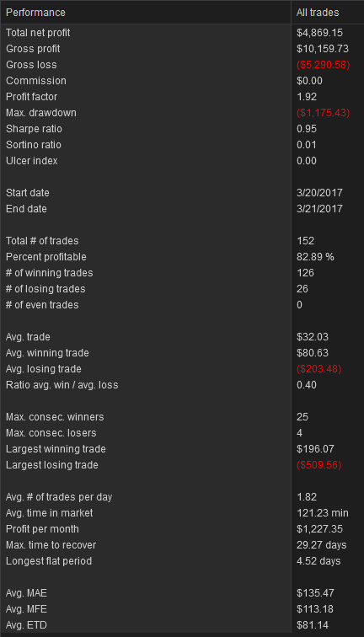Select the Avg. MFE value $113.18

click(x=315, y=609)
